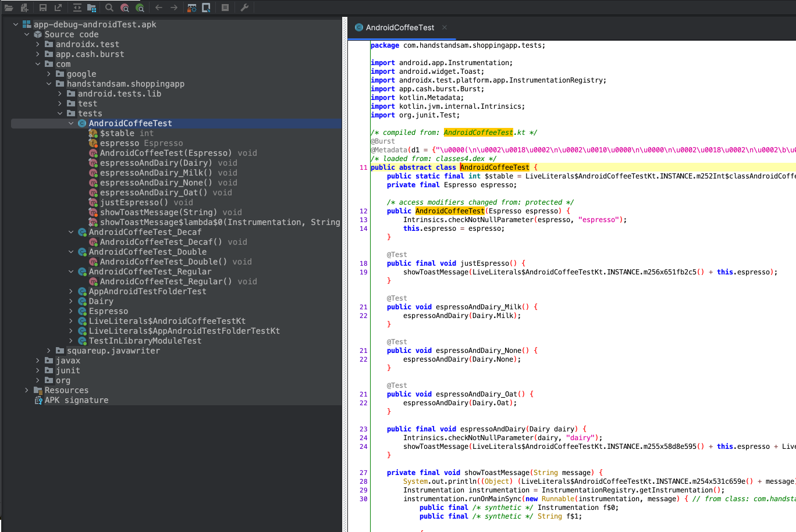Click the Add files toolbar icon
Image resolution: width=796 pixels, height=532 pixels.
point(24,8)
